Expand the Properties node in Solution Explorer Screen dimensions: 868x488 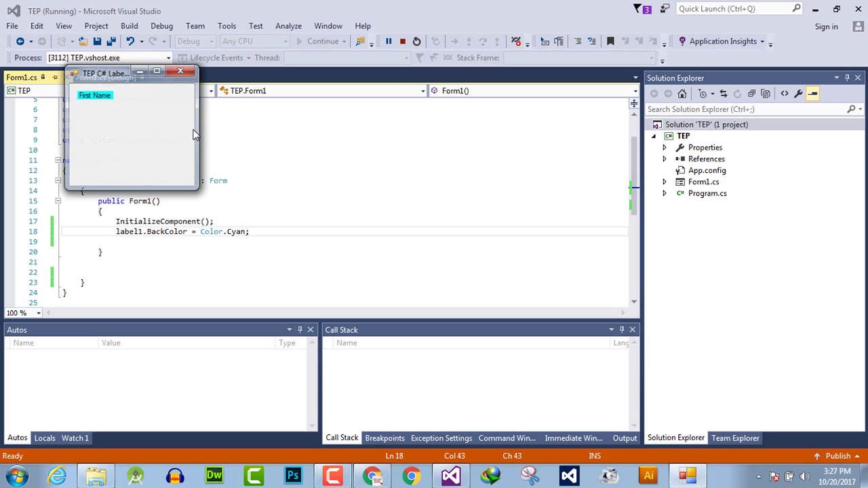tap(665, 148)
